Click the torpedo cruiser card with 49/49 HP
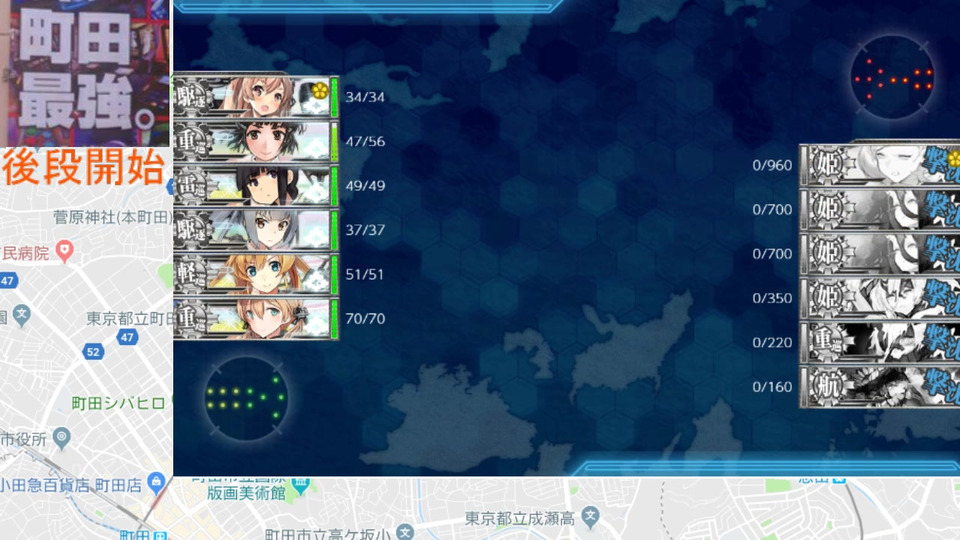 pyautogui.click(x=256, y=186)
